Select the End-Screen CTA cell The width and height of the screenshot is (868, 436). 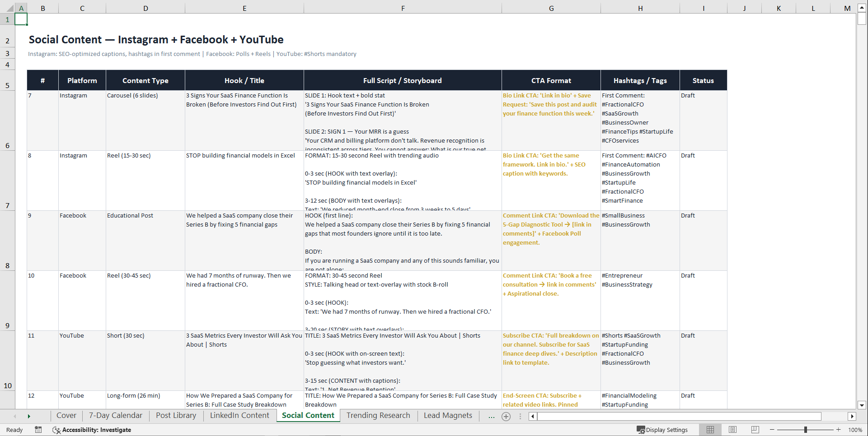tap(551, 400)
